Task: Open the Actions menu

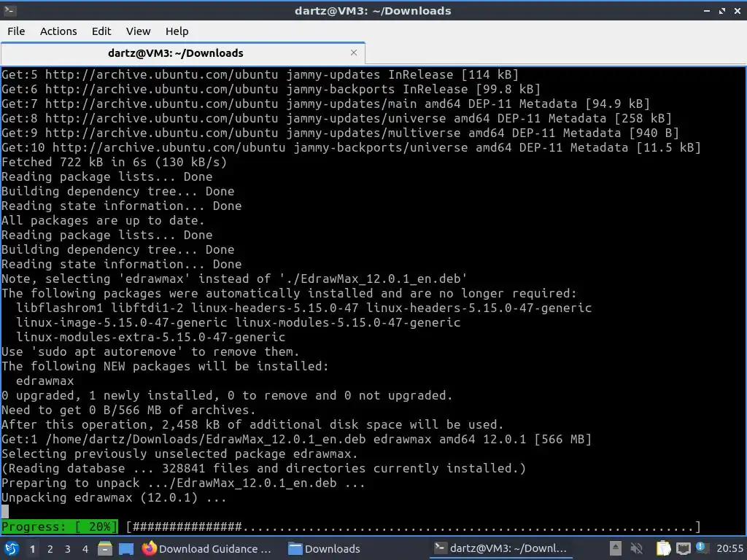Action: [x=58, y=31]
